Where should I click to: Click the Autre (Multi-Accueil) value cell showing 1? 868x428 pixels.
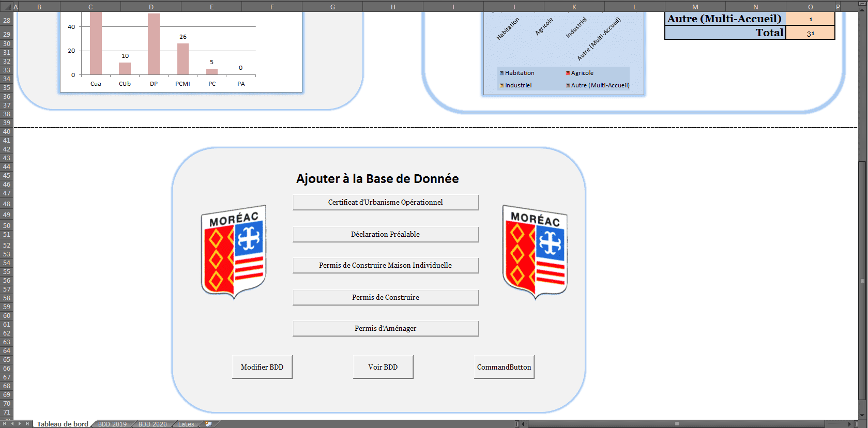(x=811, y=19)
